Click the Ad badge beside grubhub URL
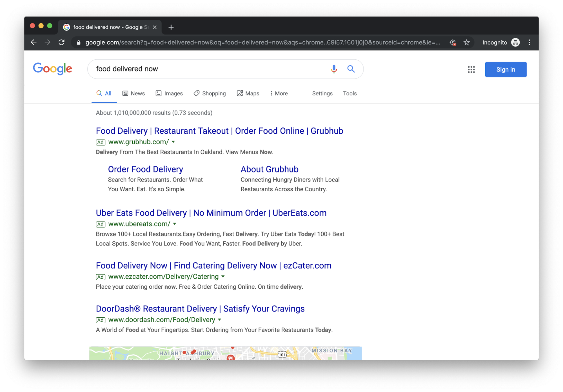 point(101,142)
